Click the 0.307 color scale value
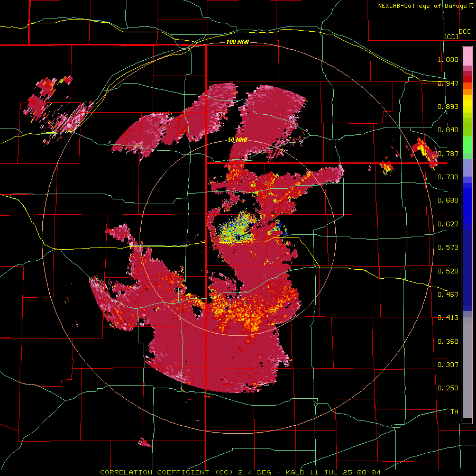The width and height of the screenshot is (476, 476). [x=448, y=365]
